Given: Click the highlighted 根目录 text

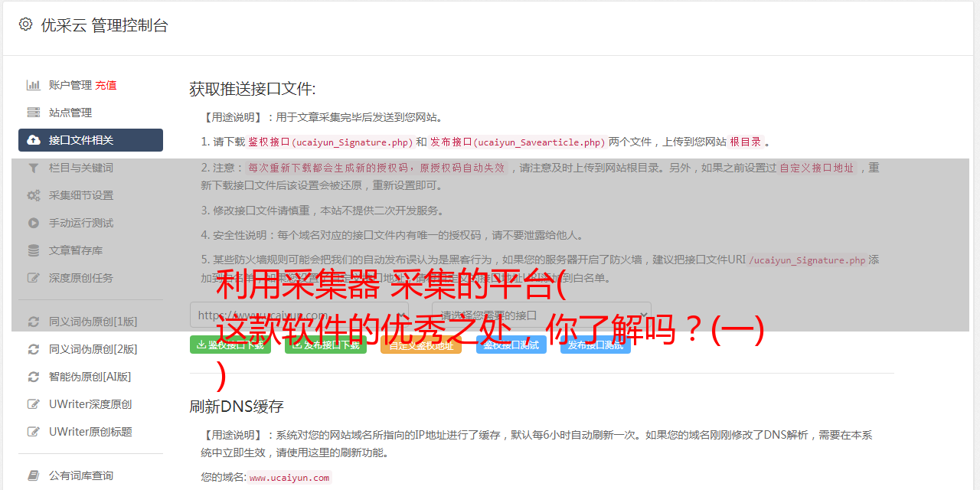Looking at the screenshot, I should pyautogui.click(x=746, y=142).
